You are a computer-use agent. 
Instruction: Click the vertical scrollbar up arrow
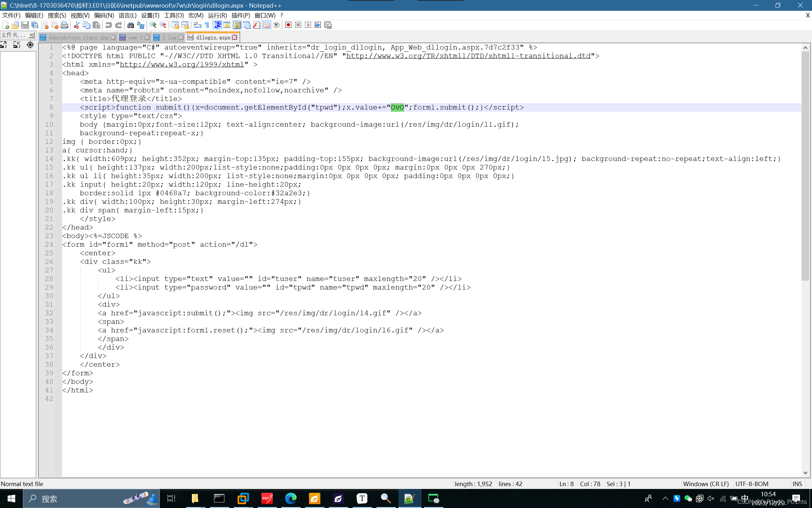pos(805,48)
